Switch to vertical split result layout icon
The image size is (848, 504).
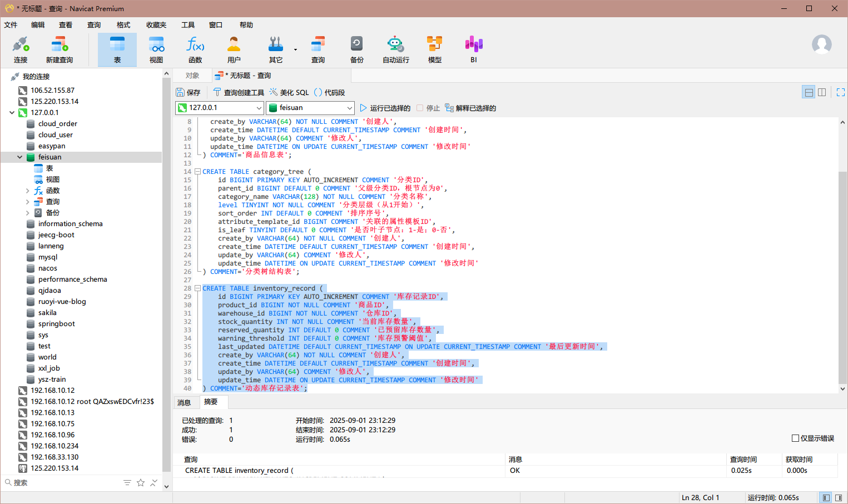[822, 92]
